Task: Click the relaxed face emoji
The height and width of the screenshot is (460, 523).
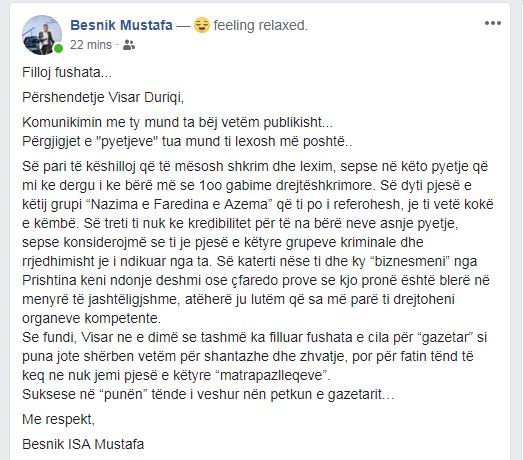Action: pos(202,25)
